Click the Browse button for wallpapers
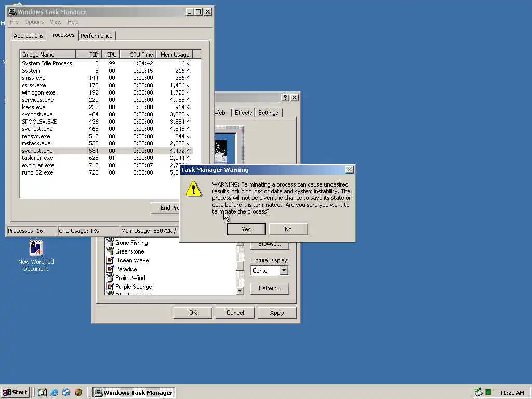The width and height of the screenshot is (532, 399). click(270, 244)
